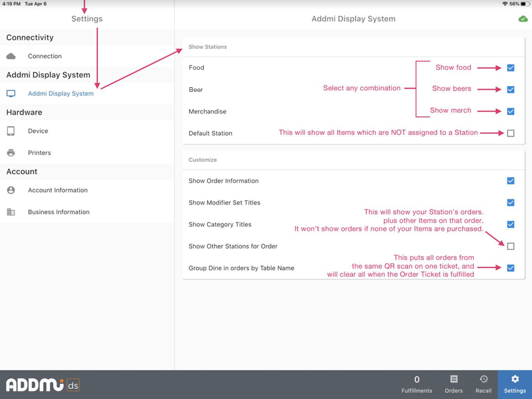Open the Device settings entry
The width and height of the screenshot is (532, 399).
(x=87, y=131)
